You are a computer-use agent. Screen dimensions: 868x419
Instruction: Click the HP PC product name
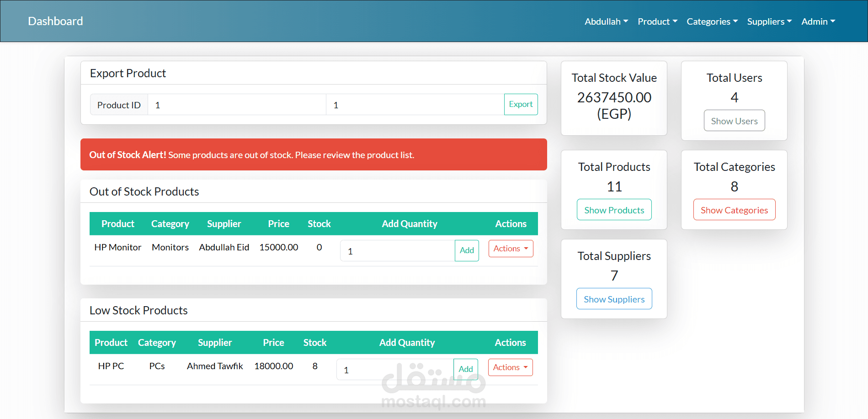(111, 366)
